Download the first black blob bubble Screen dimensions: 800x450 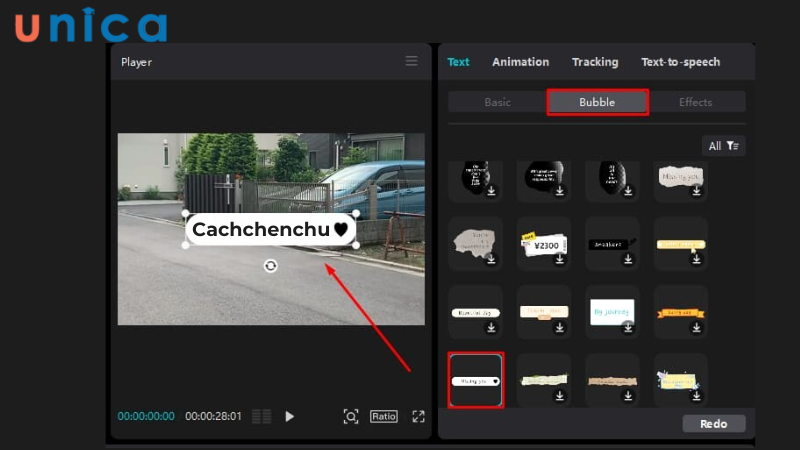(x=491, y=191)
